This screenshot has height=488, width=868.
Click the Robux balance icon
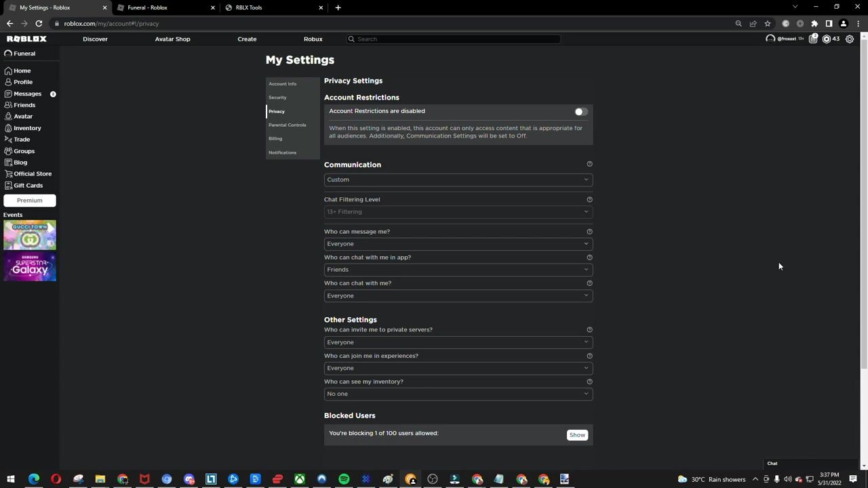(827, 39)
